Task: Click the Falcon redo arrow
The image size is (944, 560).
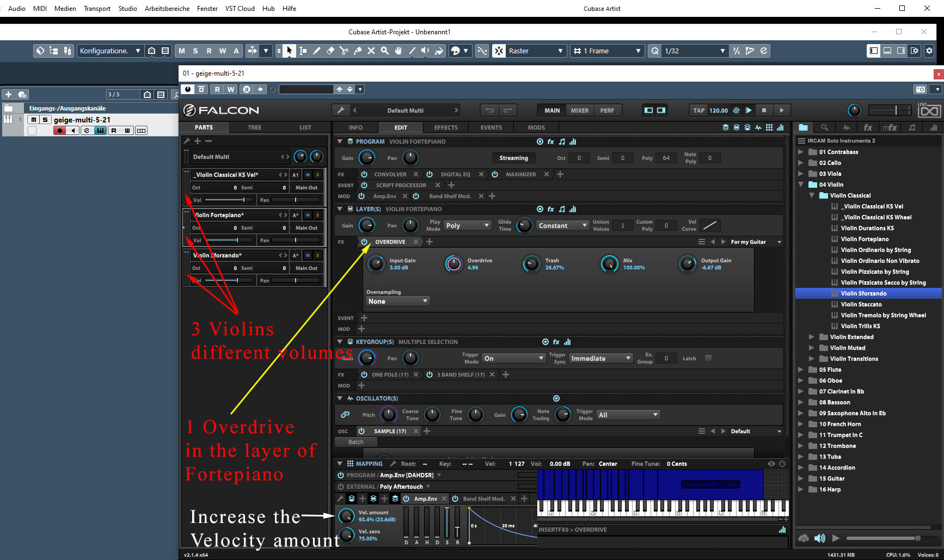Action: [x=507, y=110]
